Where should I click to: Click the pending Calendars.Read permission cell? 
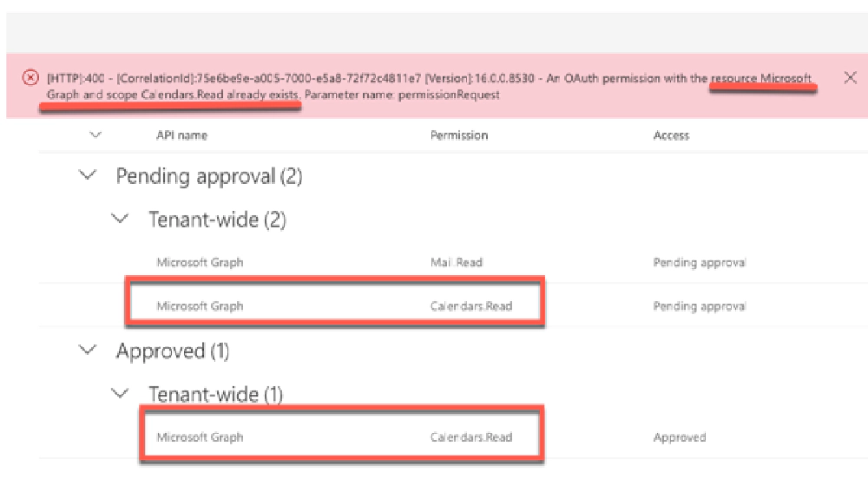pos(470,305)
